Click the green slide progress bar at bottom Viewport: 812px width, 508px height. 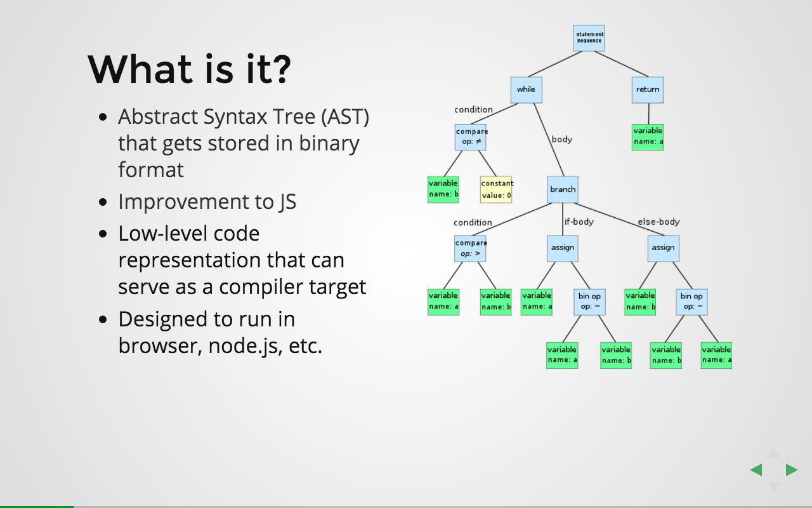pos(36,506)
